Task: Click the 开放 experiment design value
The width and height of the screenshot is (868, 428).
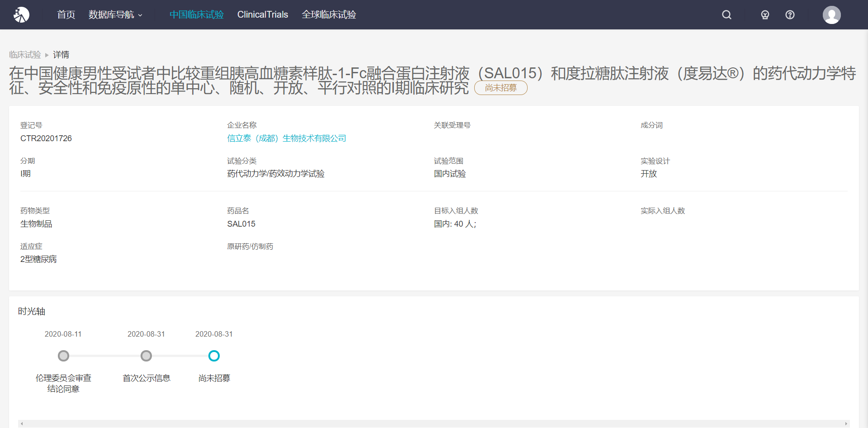Action: [x=649, y=174]
